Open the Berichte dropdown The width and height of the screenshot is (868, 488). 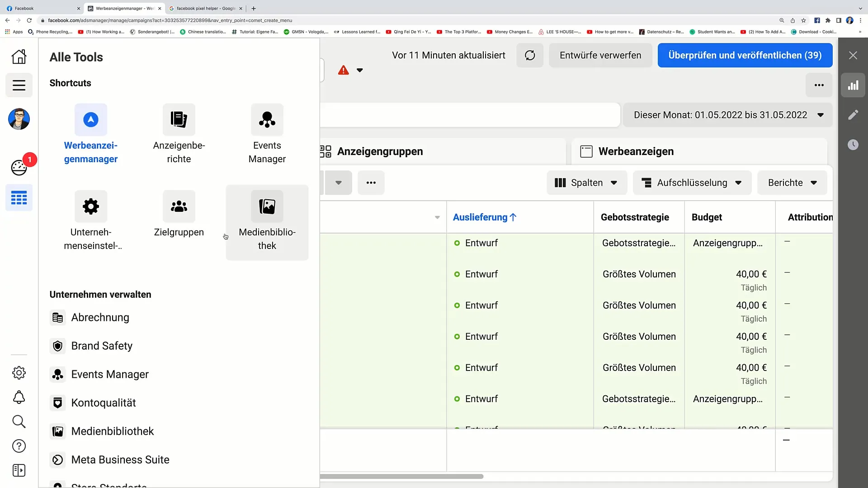point(793,183)
